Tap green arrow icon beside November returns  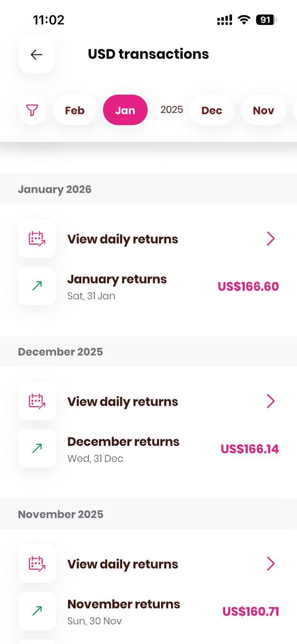tap(37, 611)
